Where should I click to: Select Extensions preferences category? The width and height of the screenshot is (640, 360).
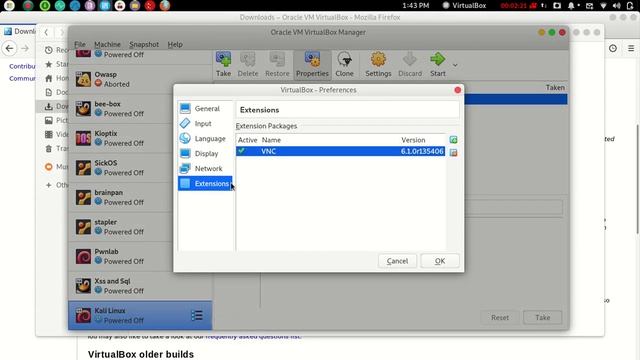coord(205,183)
